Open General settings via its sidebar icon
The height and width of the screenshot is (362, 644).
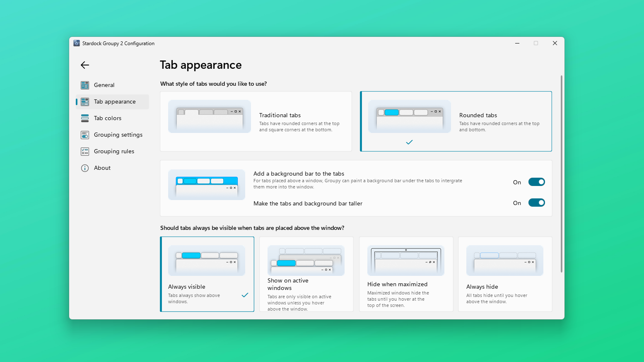(85, 85)
